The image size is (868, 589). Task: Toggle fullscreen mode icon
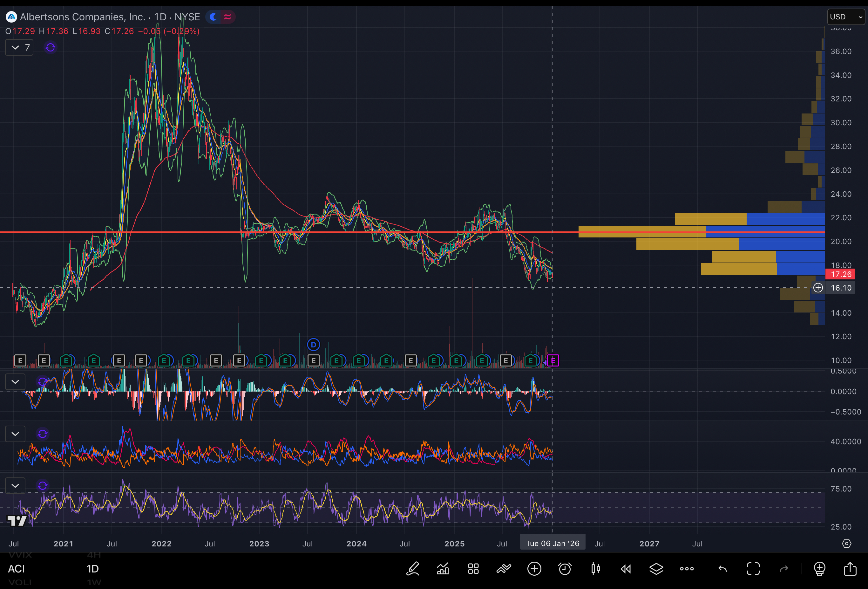coord(753,569)
